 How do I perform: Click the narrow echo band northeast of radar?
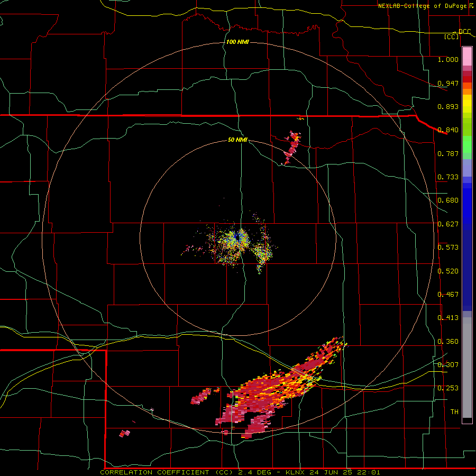coord(292,148)
